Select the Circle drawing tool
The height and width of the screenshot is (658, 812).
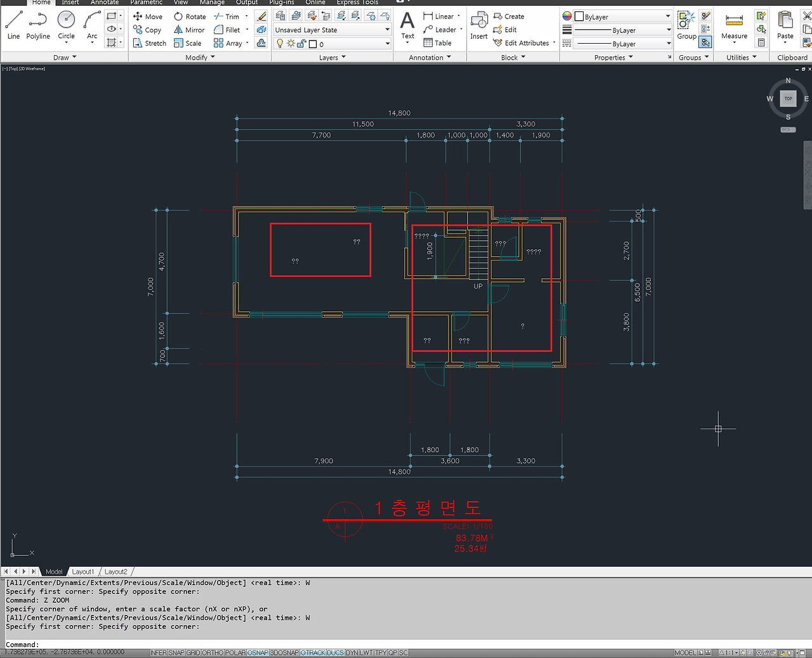tap(66, 25)
